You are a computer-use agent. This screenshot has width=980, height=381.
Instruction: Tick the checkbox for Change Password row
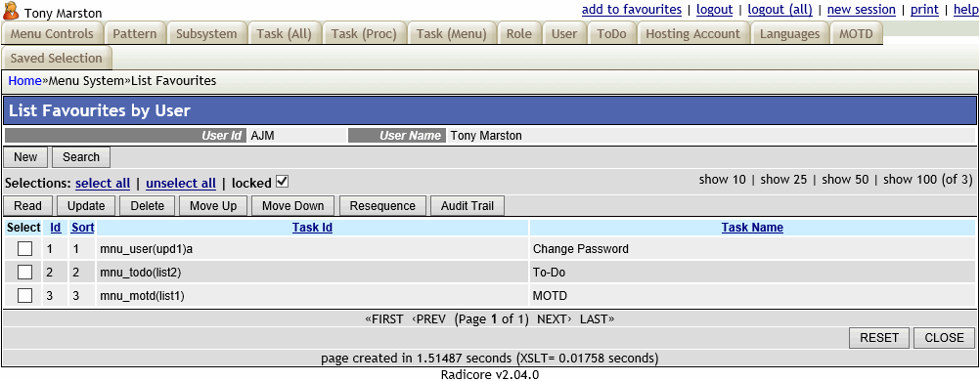pos(24,248)
